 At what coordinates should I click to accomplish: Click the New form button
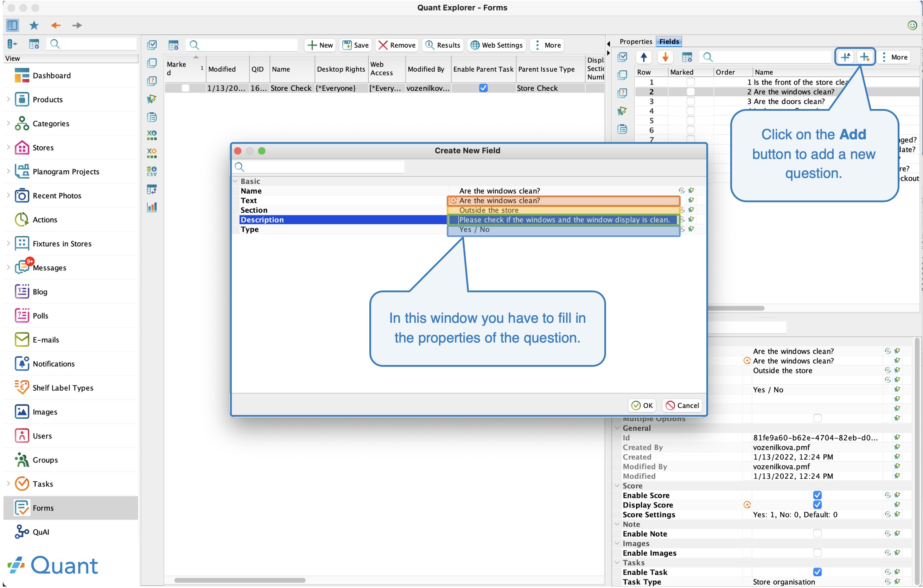coord(320,45)
